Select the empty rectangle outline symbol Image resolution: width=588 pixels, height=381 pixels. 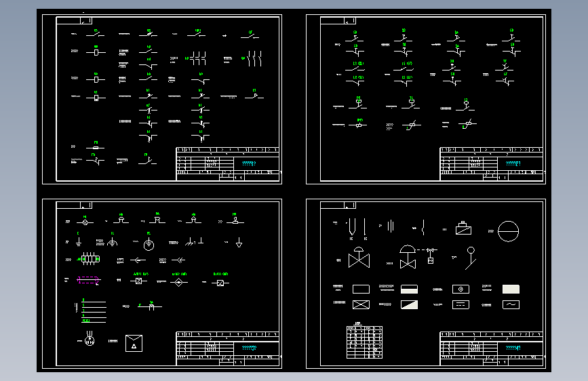[x=361, y=289]
